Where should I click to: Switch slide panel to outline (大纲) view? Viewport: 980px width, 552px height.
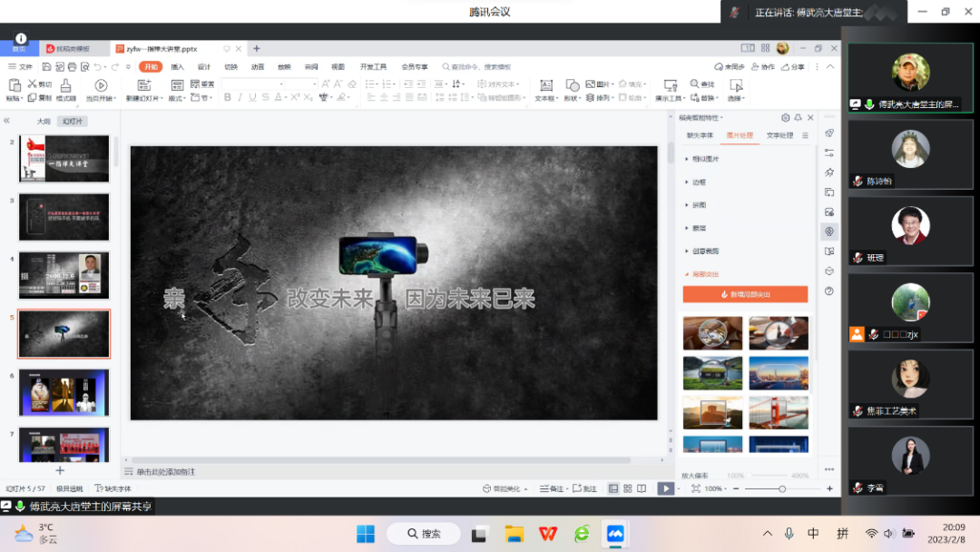pos(44,121)
